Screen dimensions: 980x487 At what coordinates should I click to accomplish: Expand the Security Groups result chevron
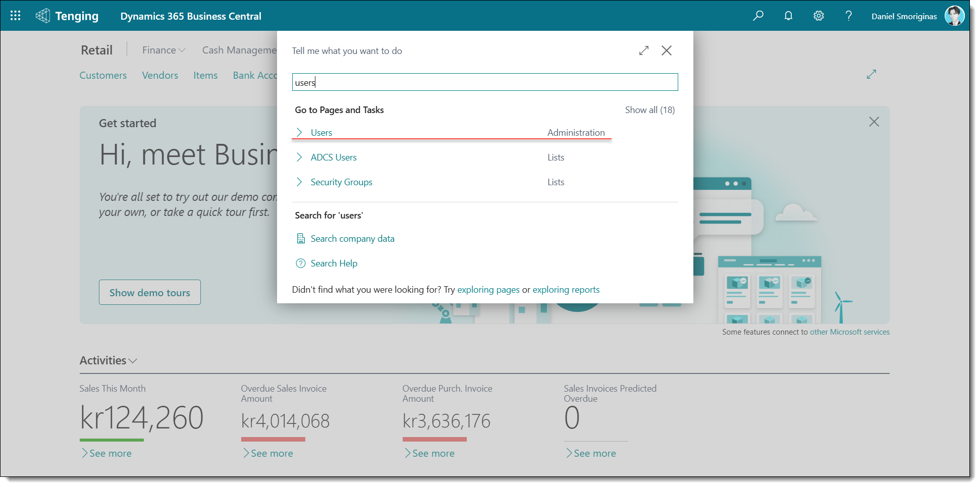tap(299, 182)
